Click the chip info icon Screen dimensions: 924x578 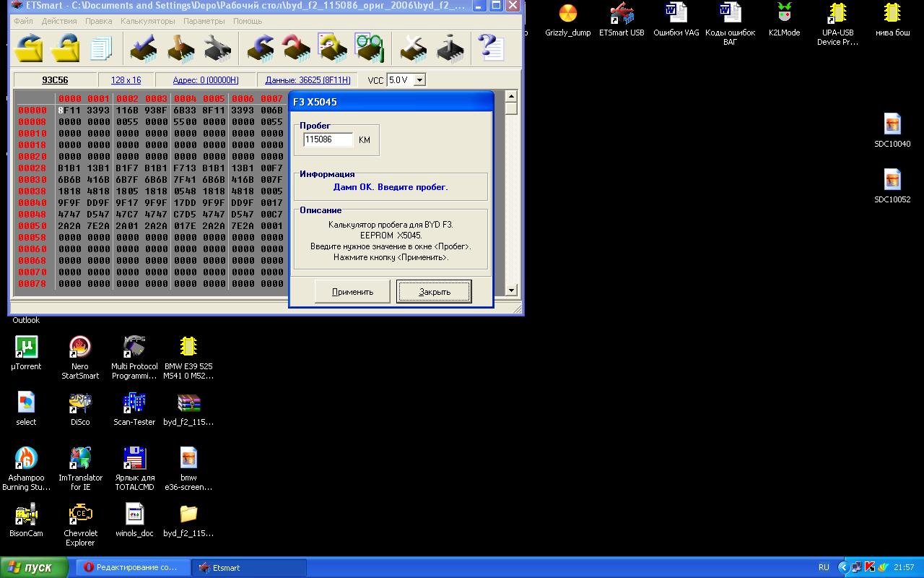pyautogui.click(x=450, y=48)
